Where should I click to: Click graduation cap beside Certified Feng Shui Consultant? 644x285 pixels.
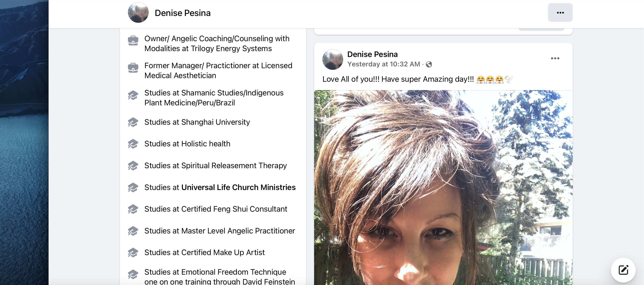point(133,209)
